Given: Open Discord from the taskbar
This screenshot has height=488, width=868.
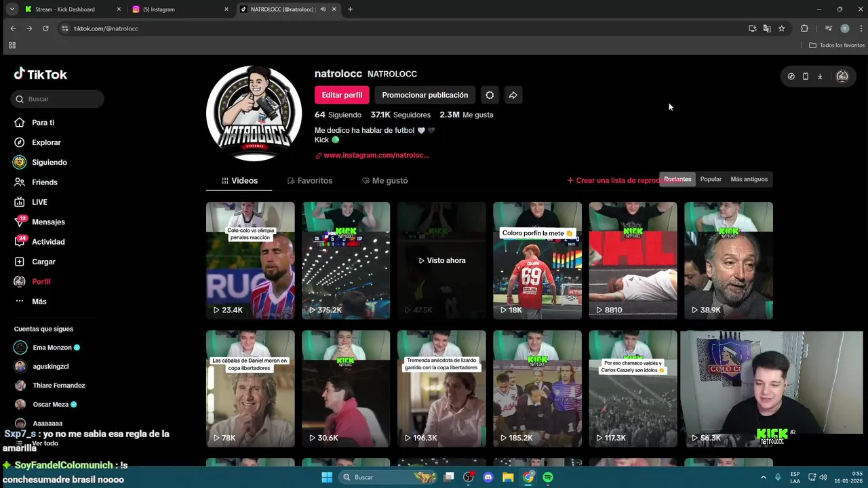Looking at the screenshot, I should [x=488, y=477].
